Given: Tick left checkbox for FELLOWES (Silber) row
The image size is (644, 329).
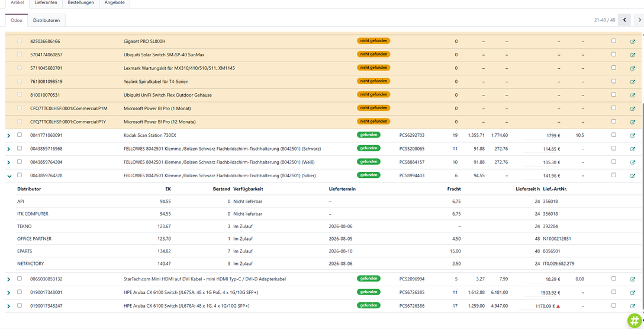Looking at the screenshot, I should tap(20, 175).
